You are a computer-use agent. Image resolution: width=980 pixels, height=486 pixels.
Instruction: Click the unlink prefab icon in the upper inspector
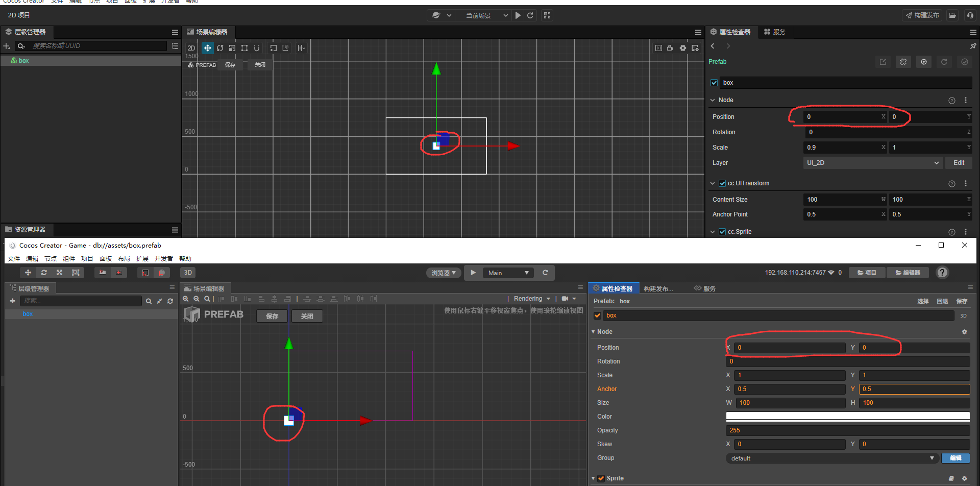click(903, 62)
